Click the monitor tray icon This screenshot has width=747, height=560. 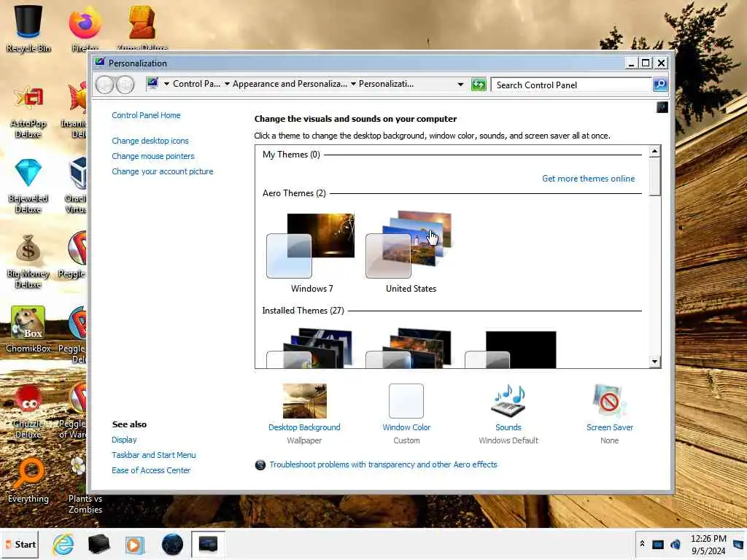tap(658, 544)
